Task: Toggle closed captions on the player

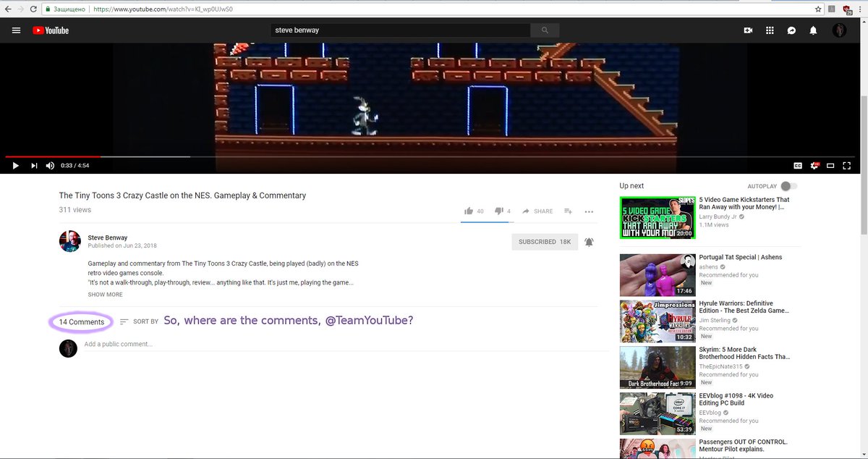Action: [x=798, y=166]
